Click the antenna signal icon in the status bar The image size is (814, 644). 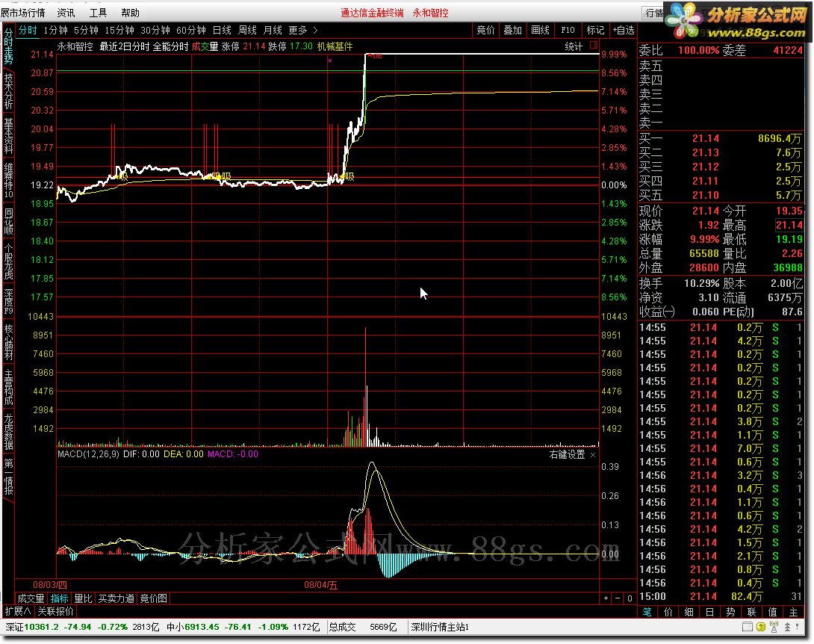[x=774, y=627]
